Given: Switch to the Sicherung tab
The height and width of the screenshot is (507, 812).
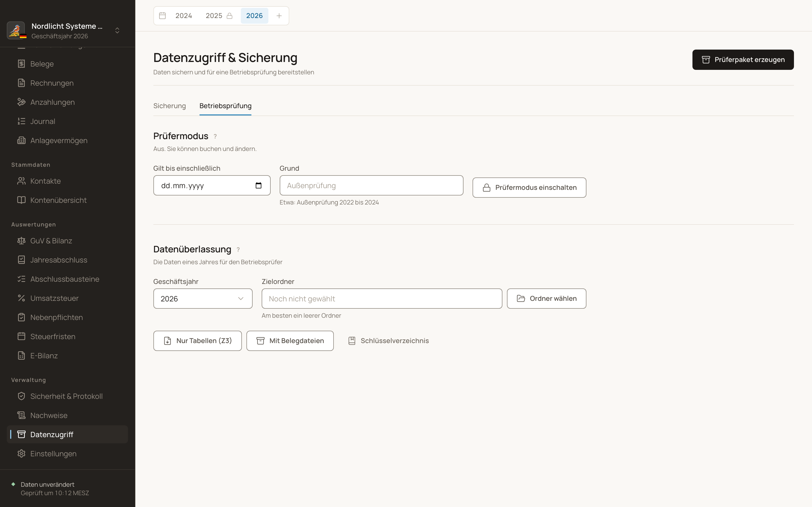Looking at the screenshot, I should 169,106.
